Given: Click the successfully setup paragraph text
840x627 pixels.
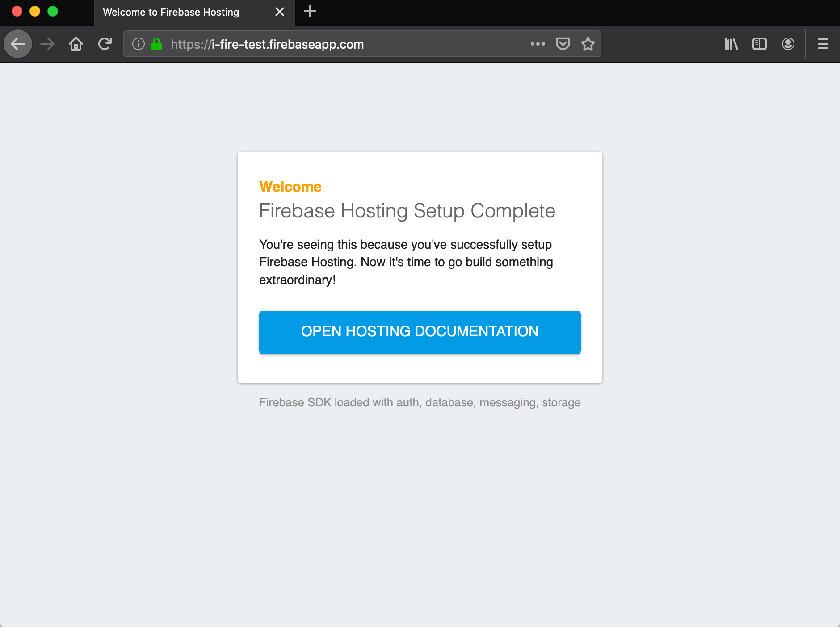Looking at the screenshot, I should click(406, 262).
